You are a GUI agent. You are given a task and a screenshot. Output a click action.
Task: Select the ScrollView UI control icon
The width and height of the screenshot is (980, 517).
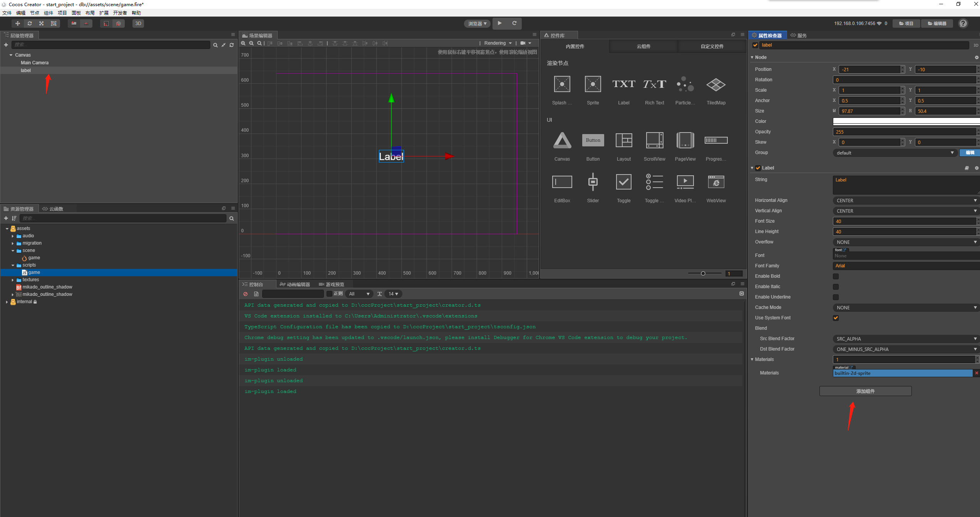pyautogui.click(x=654, y=140)
